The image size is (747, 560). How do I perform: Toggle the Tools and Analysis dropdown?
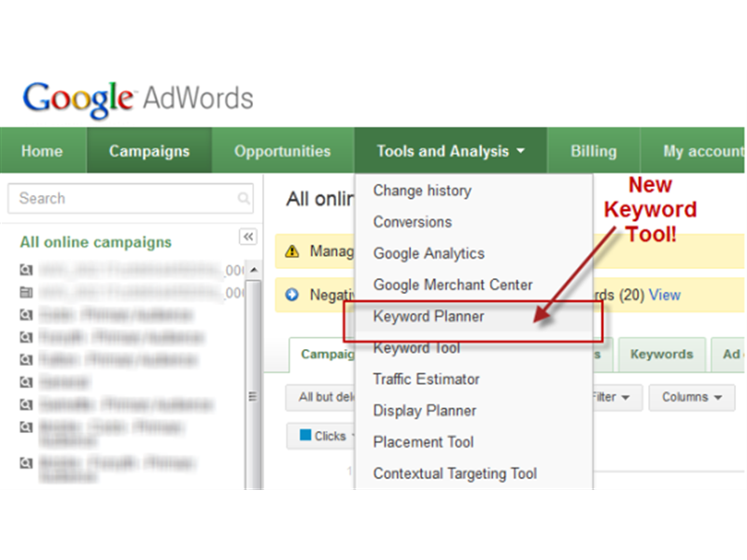click(451, 150)
